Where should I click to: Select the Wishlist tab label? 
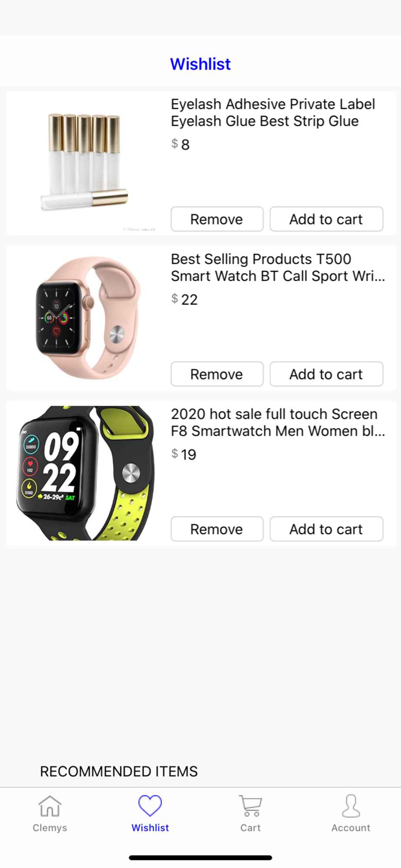click(150, 828)
